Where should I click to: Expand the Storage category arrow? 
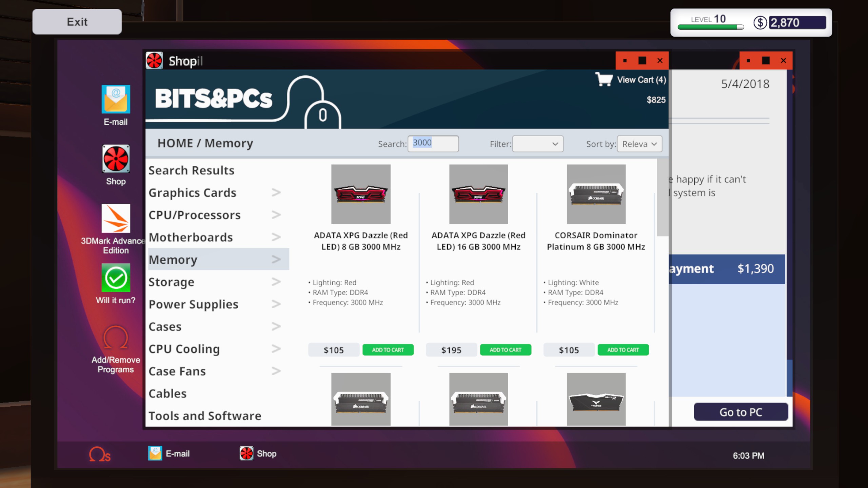276,282
